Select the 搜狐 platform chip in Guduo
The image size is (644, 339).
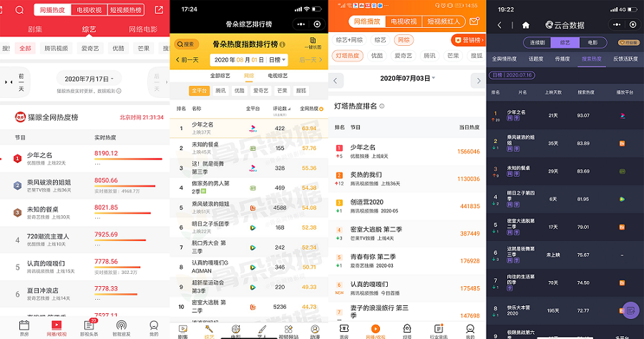(x=301, y=91)
